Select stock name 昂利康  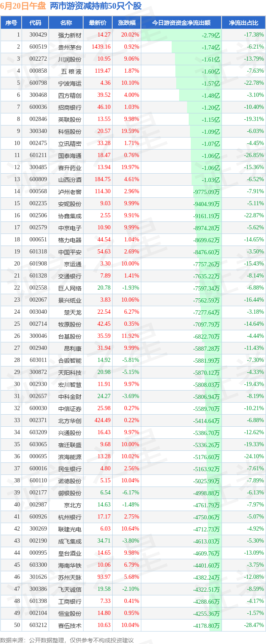click(73, 348)
